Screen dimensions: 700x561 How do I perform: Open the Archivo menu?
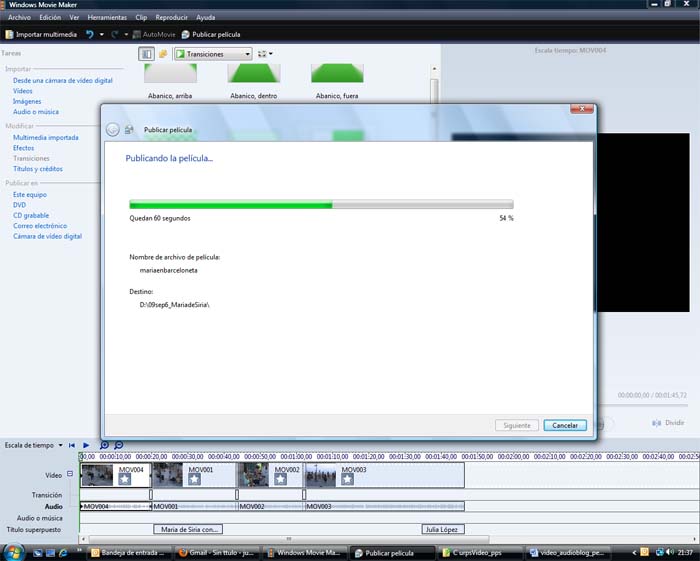(x=19, y=17)
